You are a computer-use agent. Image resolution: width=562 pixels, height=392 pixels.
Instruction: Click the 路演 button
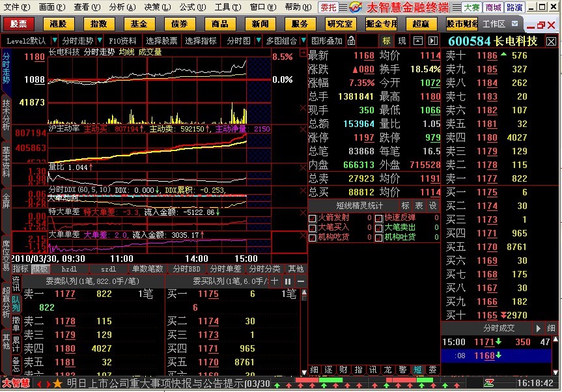(x=514, y=7)
